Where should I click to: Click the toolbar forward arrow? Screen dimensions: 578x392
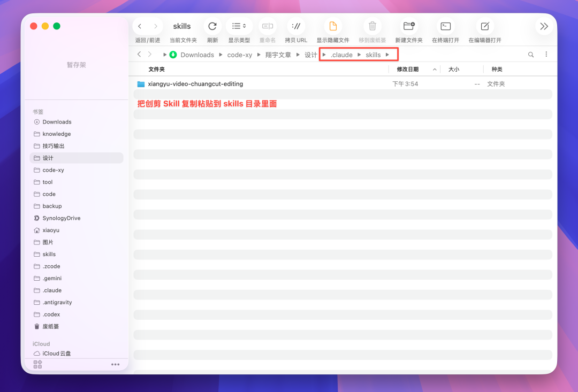click(156, 26)
